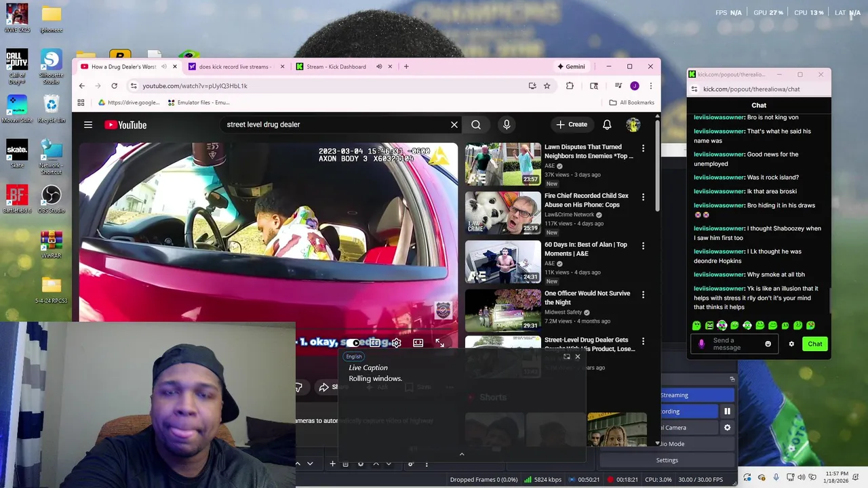Image resolution: width=868 pixels, height=488 pixels.
Task: Mute the YouTube tab audio
Action: [163, 66]
